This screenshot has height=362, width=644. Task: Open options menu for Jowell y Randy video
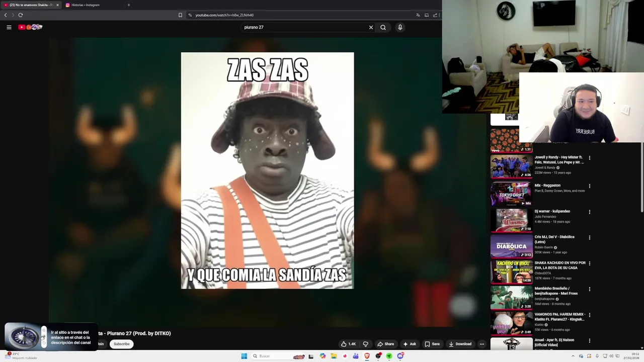coord(590,158)
